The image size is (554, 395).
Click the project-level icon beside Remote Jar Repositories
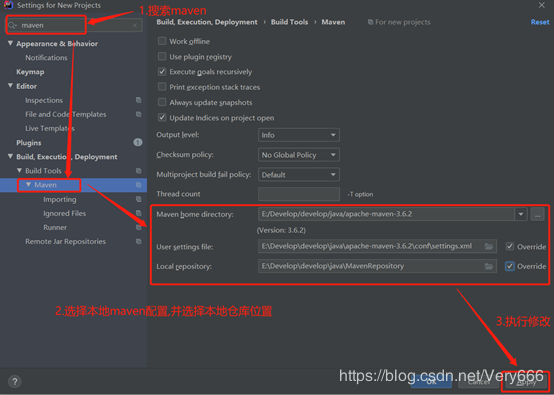pyautogui.click(x=138, y=241)
